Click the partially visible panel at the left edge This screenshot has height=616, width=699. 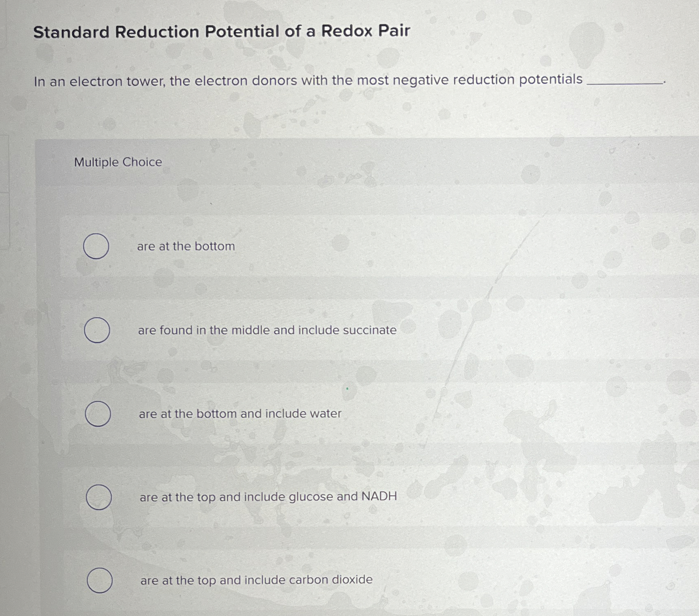4,192
